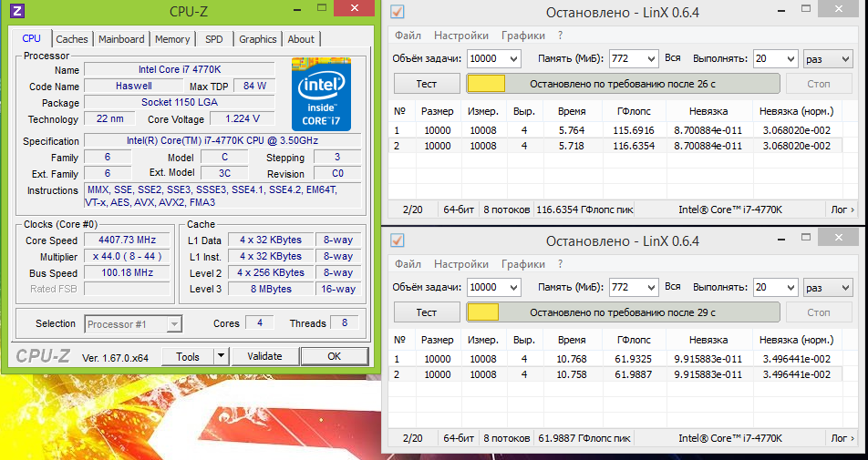The image size is (868, 460).
Task: Open the Memory tab in CPU-Z
Action: coord(172,39)
